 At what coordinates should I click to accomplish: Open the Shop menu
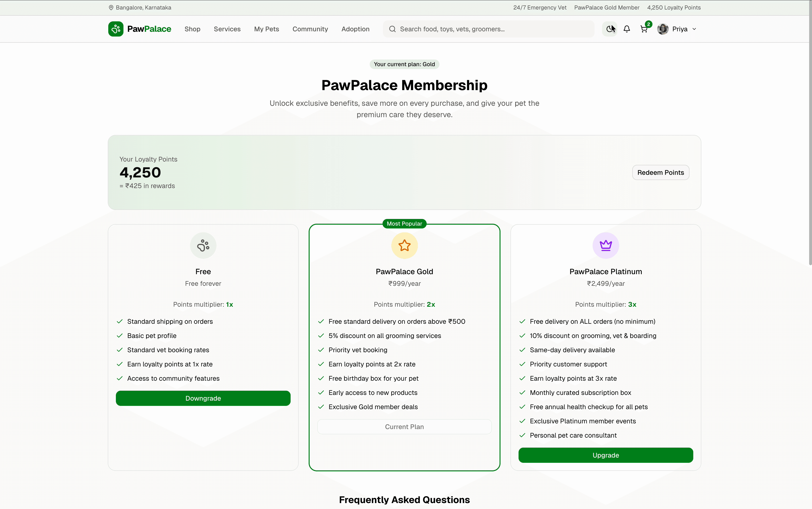pyautogui.click(x=192, y=29)
